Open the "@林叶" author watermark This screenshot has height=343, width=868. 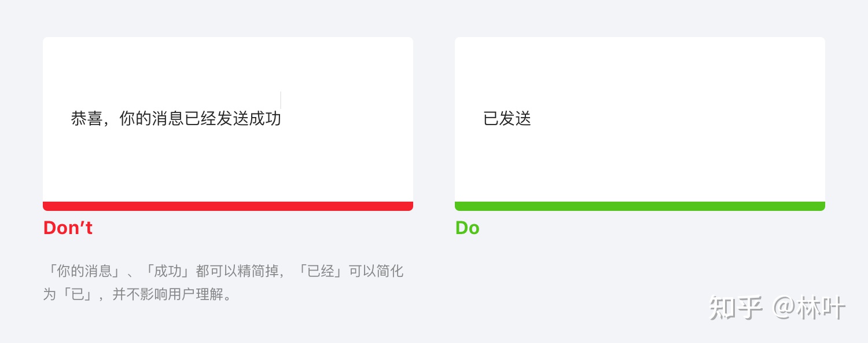(x=809, y=307)
